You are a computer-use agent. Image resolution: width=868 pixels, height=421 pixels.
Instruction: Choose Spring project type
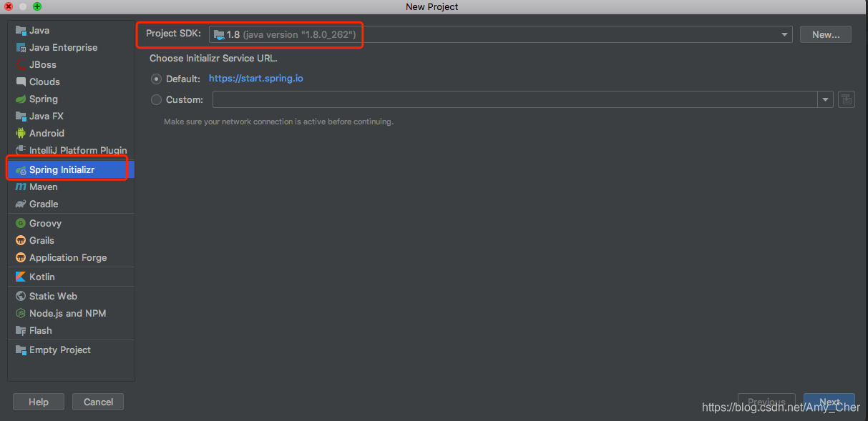coord(72,99)
